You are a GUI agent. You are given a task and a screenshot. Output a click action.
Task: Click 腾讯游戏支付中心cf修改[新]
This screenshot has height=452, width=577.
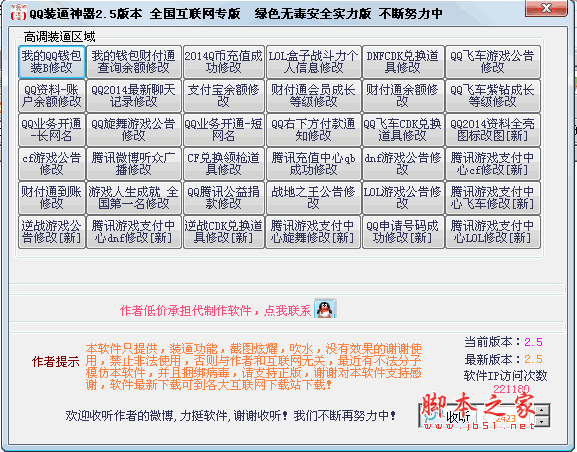(x=492, y=164)
